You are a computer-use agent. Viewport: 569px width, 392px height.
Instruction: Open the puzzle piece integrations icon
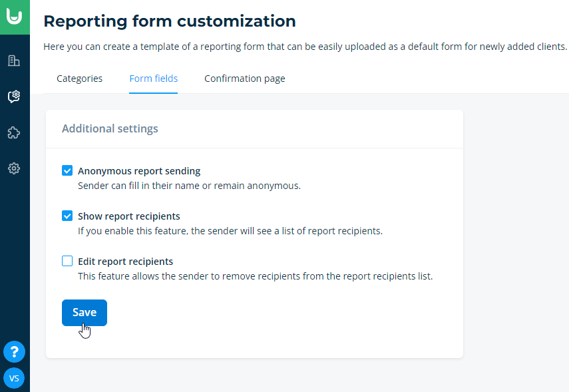14,132
